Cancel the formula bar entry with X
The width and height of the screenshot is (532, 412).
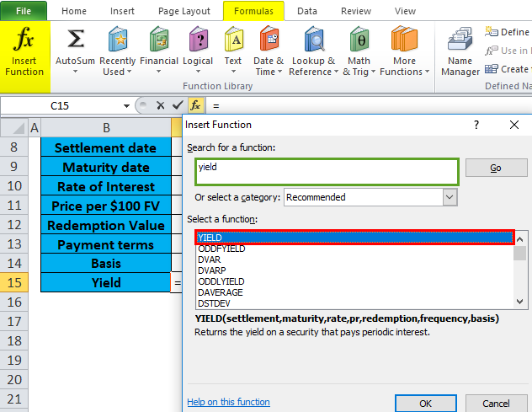click(x=161, y=105)
